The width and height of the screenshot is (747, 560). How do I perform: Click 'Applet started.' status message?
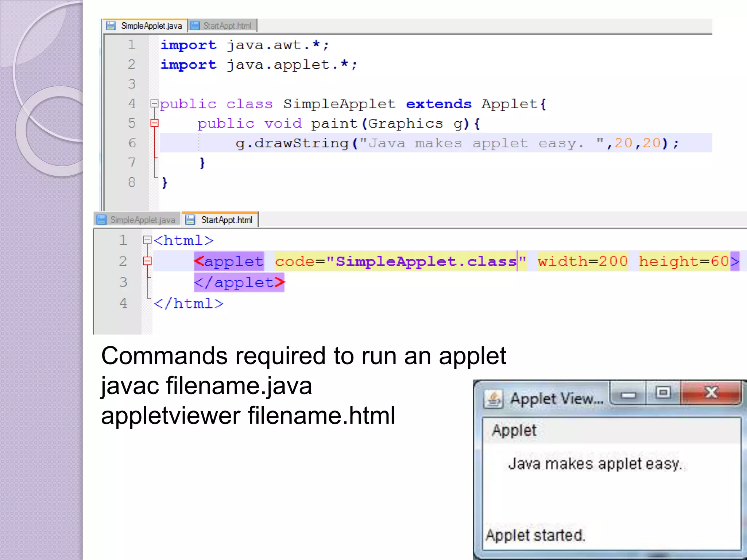coord(535,535)
